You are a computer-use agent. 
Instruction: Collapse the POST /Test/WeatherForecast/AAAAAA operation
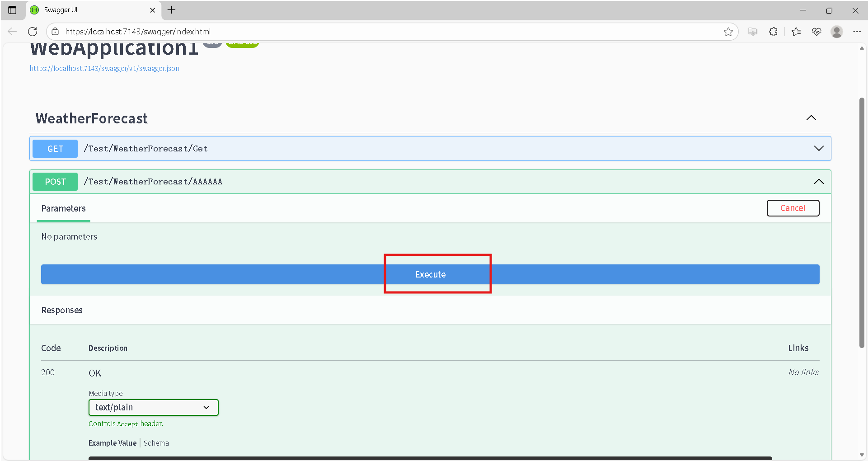click(x=819, y=182)
